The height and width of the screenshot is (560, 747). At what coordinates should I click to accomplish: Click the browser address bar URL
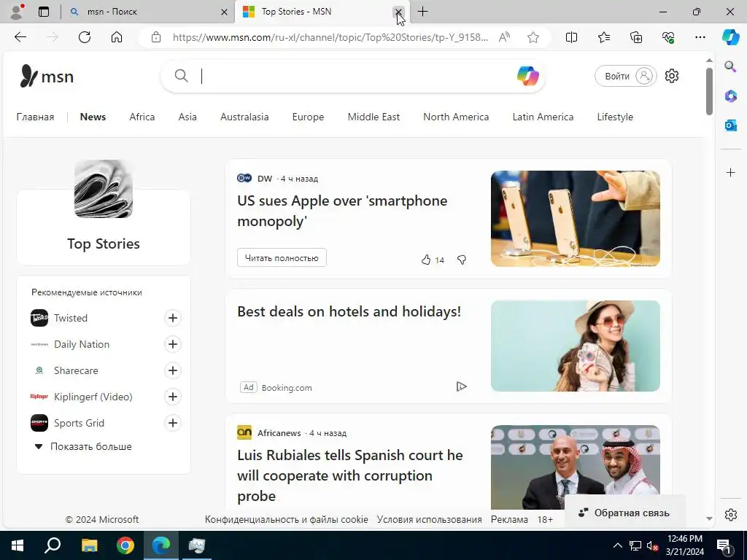[x=330, y=37]
